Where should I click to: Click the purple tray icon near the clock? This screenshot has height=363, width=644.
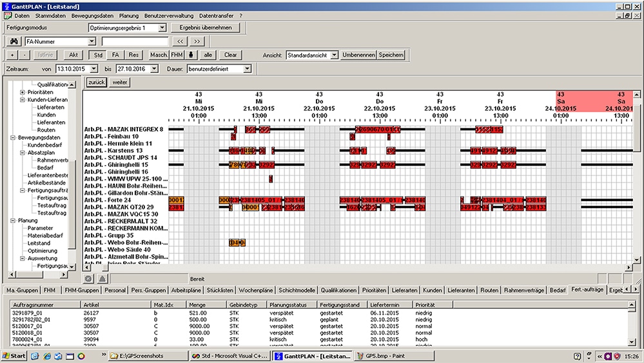pos(607,356)
